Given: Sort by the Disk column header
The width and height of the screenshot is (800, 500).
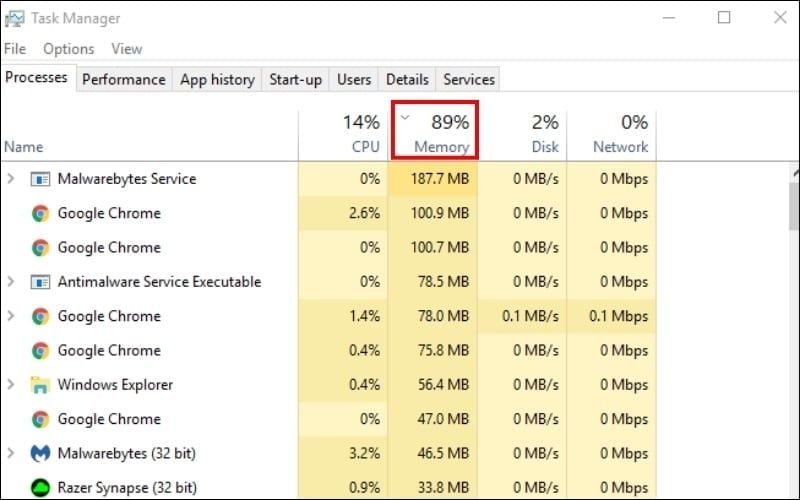Looking at the screenshot, I should pos(522,136).
